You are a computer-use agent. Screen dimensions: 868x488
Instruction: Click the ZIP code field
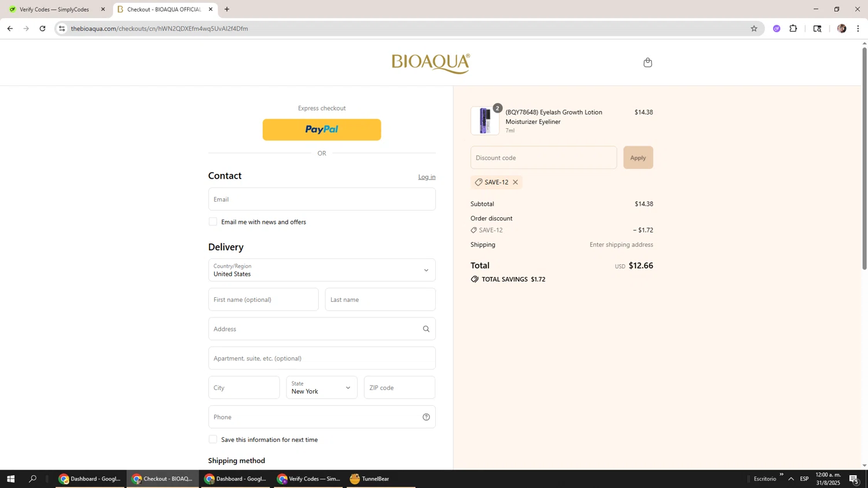pyautogui.click(x=399, y=387)
